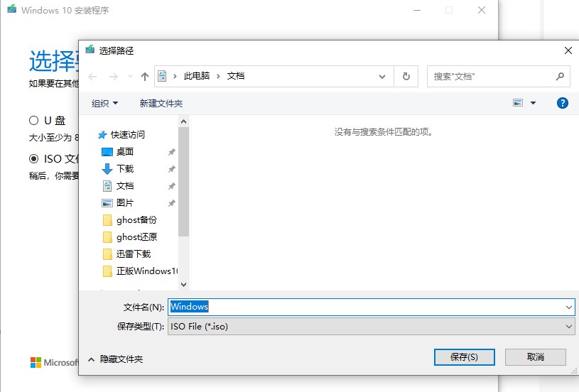Open 桌面 in the sidebar
This screenshot has height=392, width=579.
[x=125, y=152]
